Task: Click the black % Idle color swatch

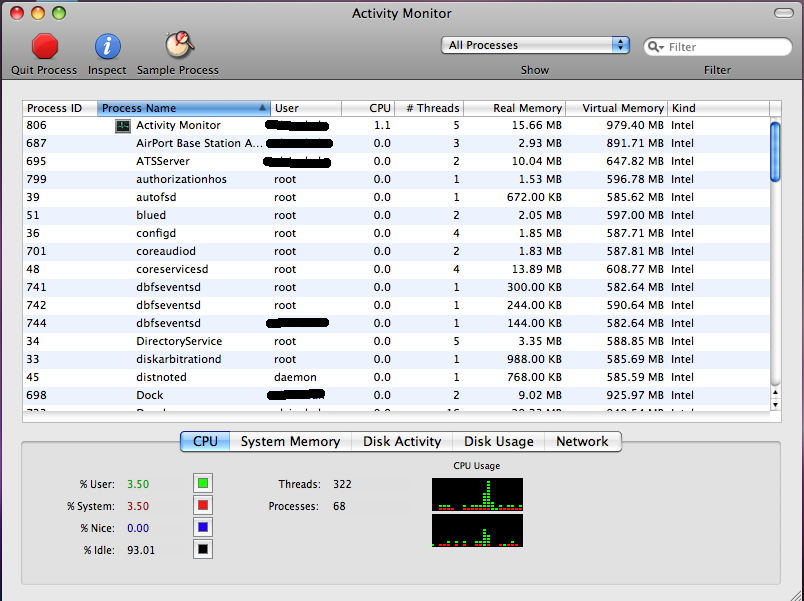Action: (203, 549)
